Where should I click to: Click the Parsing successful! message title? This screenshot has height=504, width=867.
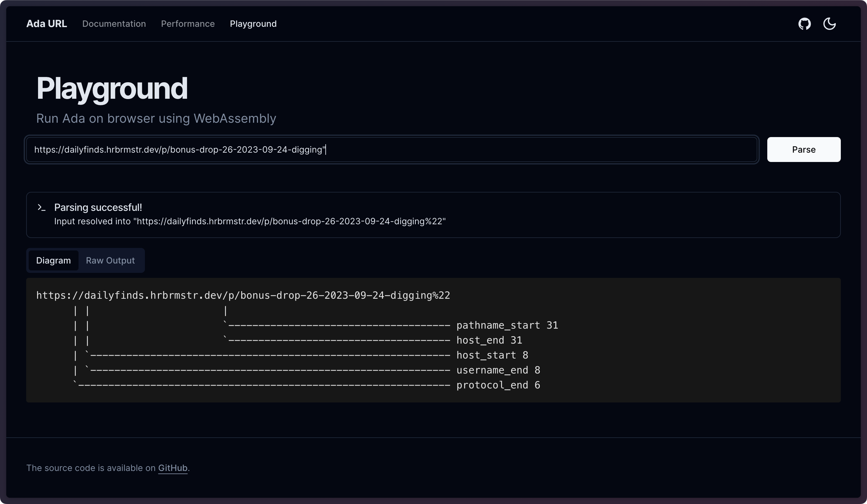[98, 207]
